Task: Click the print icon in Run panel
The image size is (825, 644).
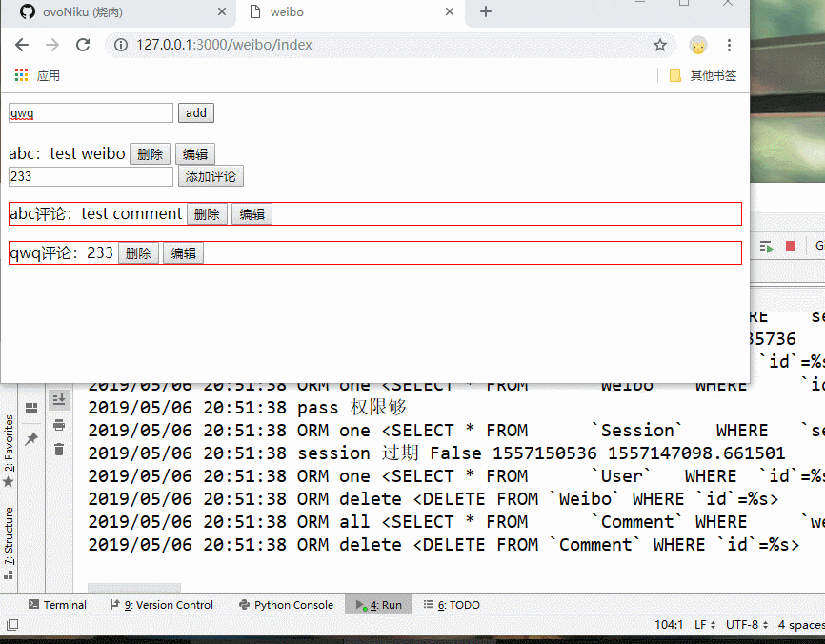Action: coord(59,425)
